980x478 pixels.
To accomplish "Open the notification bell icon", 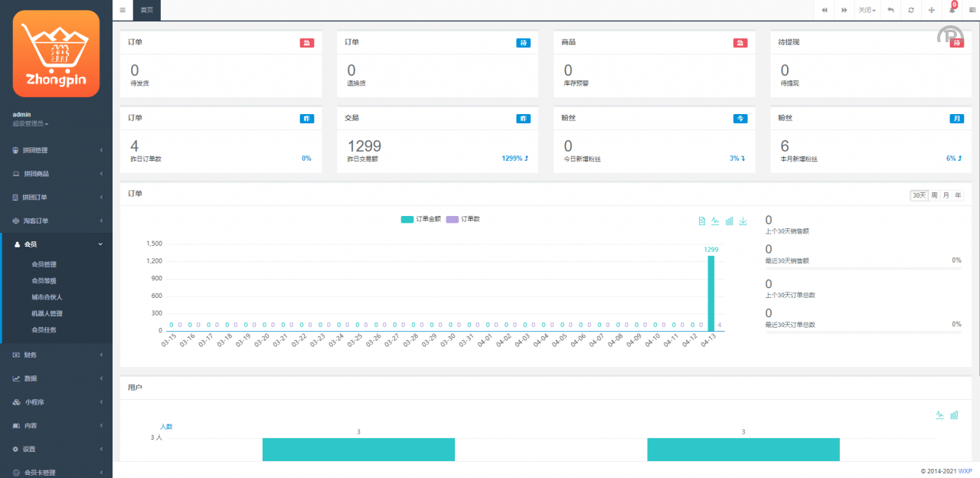I will 952,10.
